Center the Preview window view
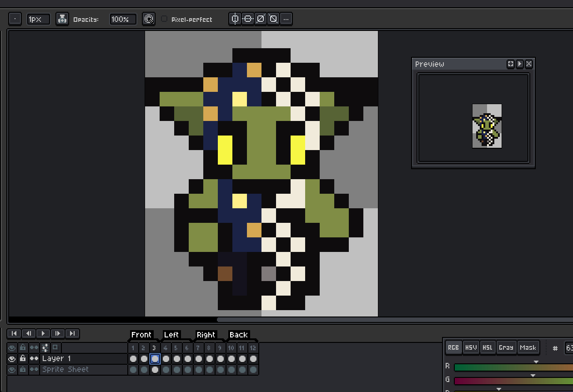The width and height of the screenshot is (573, 392). click(511, 64)
